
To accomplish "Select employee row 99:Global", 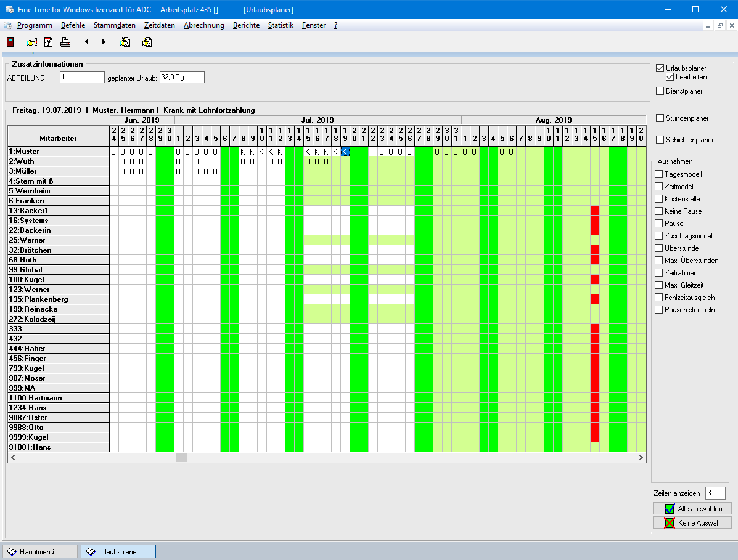I will 59,270.
